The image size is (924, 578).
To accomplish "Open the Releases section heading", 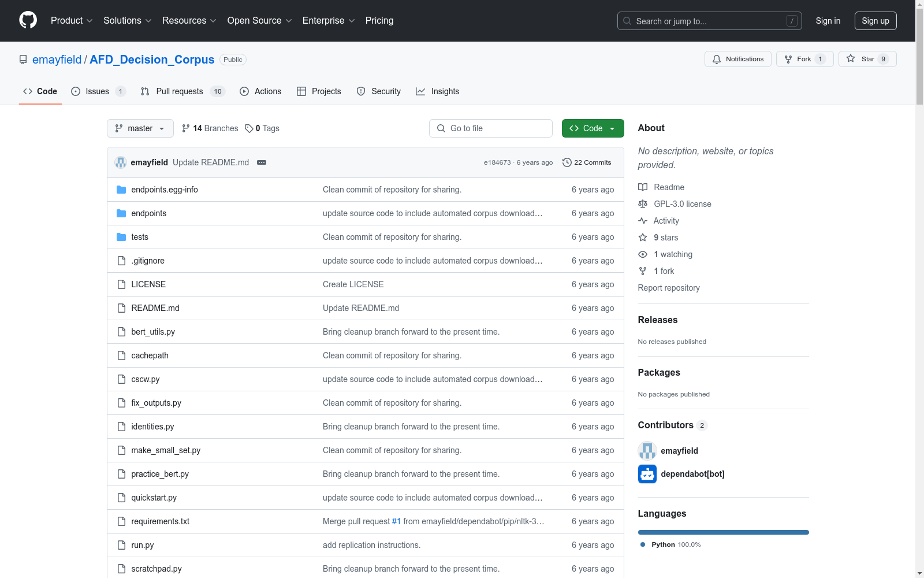I will tap(658, 320).
